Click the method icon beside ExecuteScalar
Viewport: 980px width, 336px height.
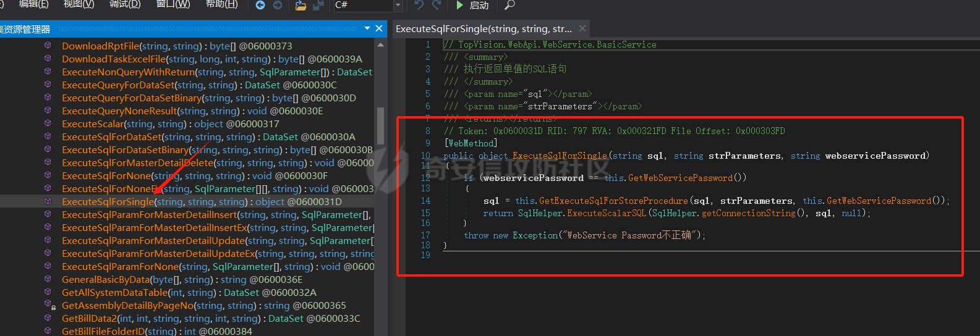click(48, 124)
